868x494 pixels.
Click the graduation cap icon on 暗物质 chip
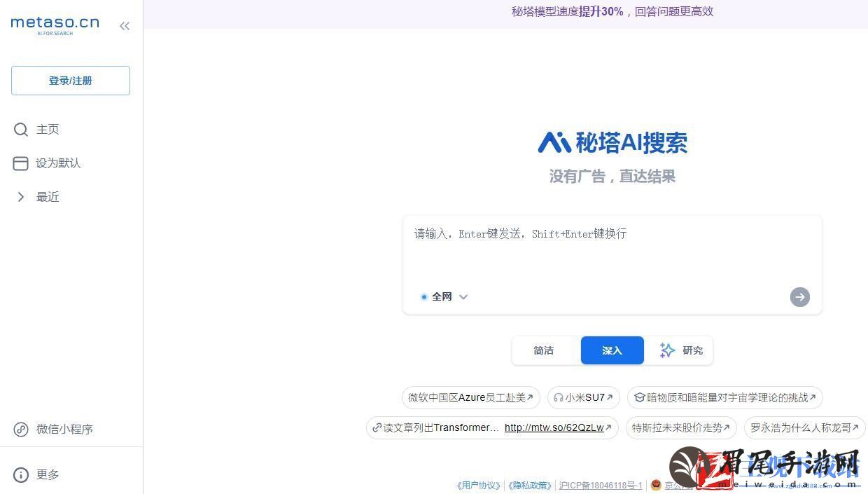pos(639,397)
